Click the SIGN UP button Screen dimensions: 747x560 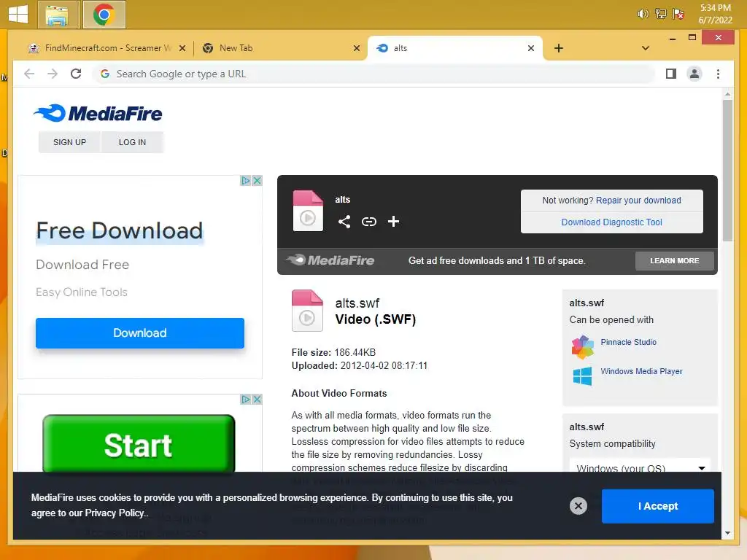click(x=69, y=142)
